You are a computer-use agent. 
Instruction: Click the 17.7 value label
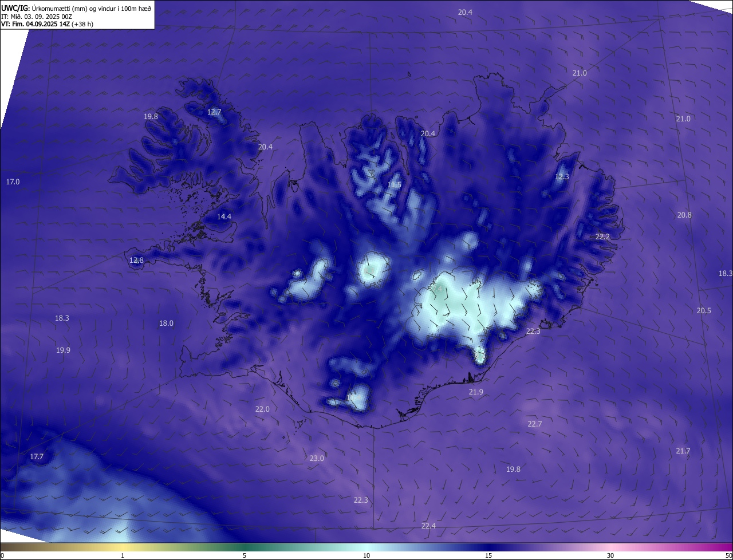(x=37, y=456)
